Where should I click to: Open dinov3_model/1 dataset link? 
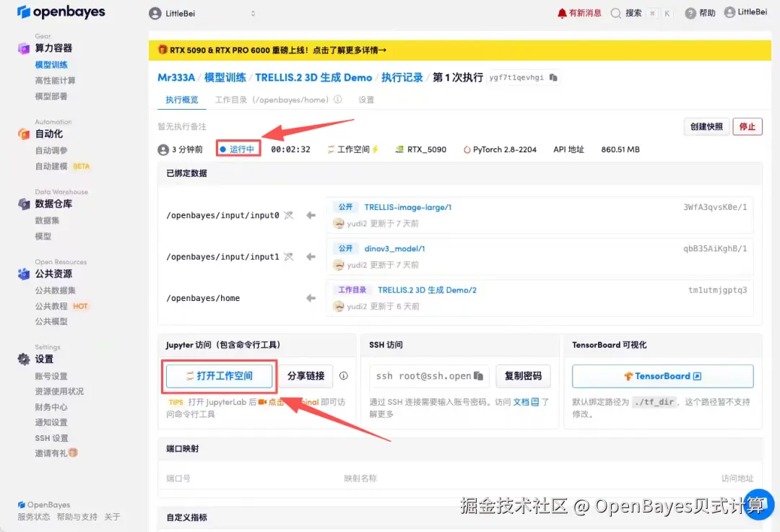tap(394, 248)
